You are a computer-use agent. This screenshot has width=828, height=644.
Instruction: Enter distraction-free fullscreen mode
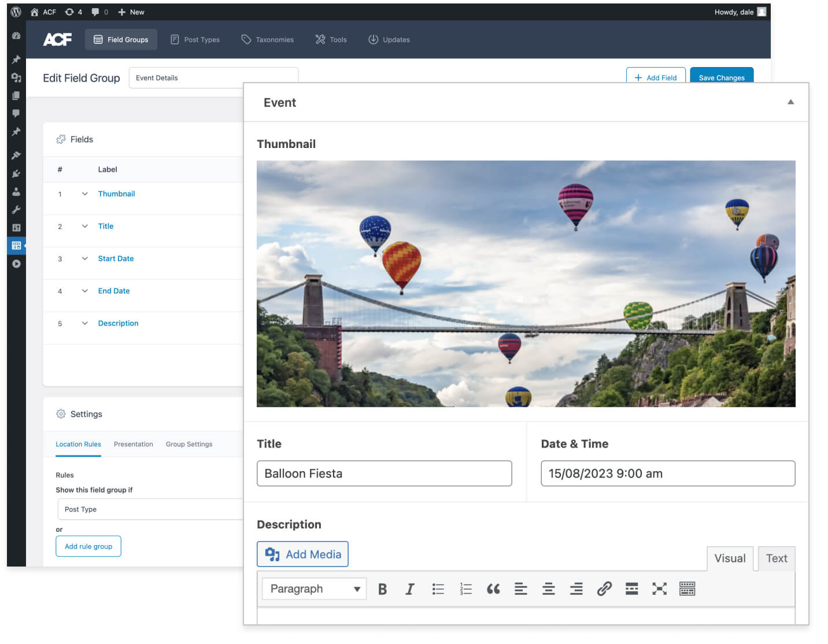659,589
